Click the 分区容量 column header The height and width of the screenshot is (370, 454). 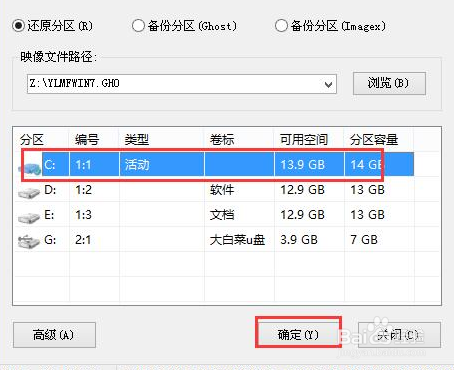(374, 139)
